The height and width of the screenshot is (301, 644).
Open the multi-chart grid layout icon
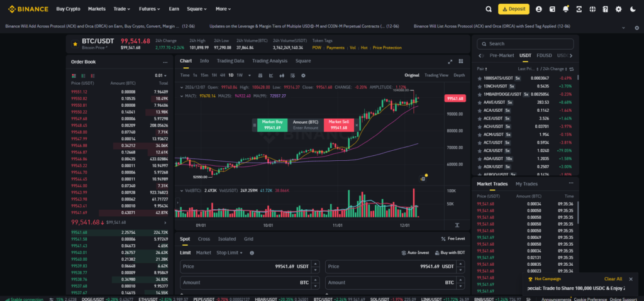(461, 61)
